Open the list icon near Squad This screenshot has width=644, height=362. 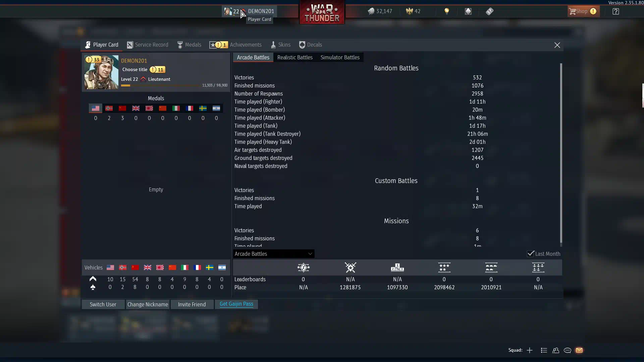pyautogui.click(x=544, y=350)
